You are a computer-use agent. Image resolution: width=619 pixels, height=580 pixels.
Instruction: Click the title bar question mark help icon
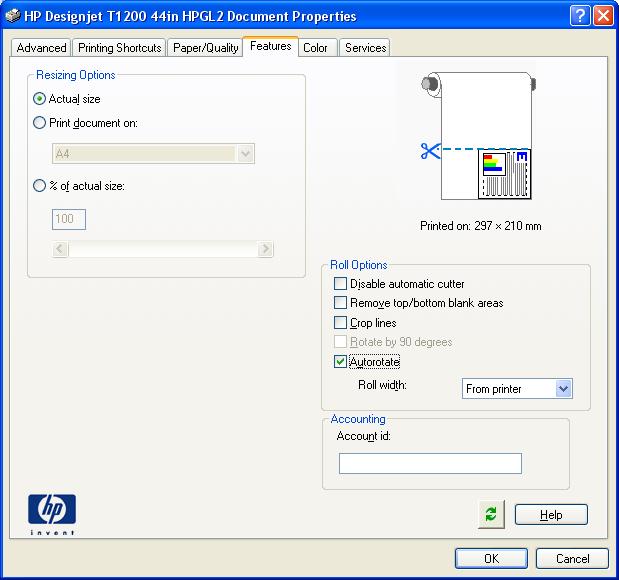[x=580, y=16]
